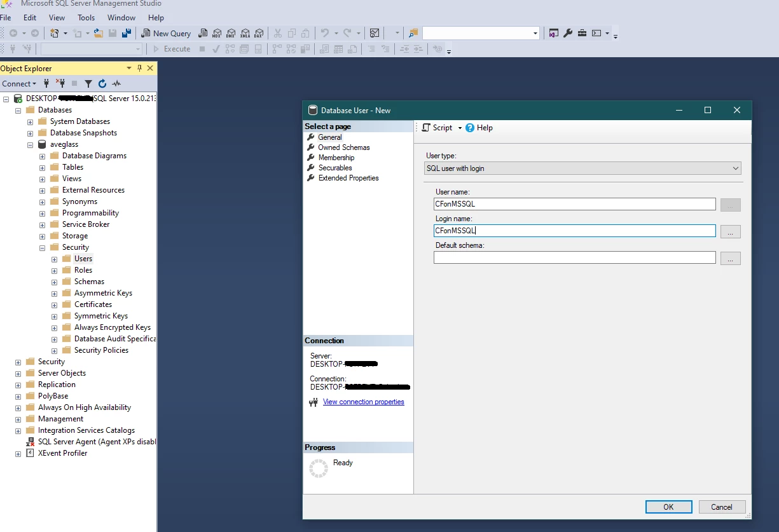The width and height of the screenshot is (779, 532).
Task: Click the XMLA query icon
Action: [245, 33]
